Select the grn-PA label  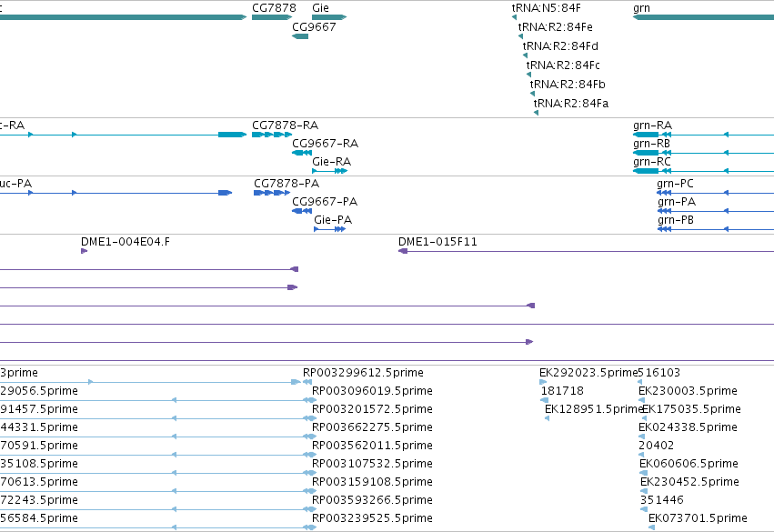click(x=677, y=202)
